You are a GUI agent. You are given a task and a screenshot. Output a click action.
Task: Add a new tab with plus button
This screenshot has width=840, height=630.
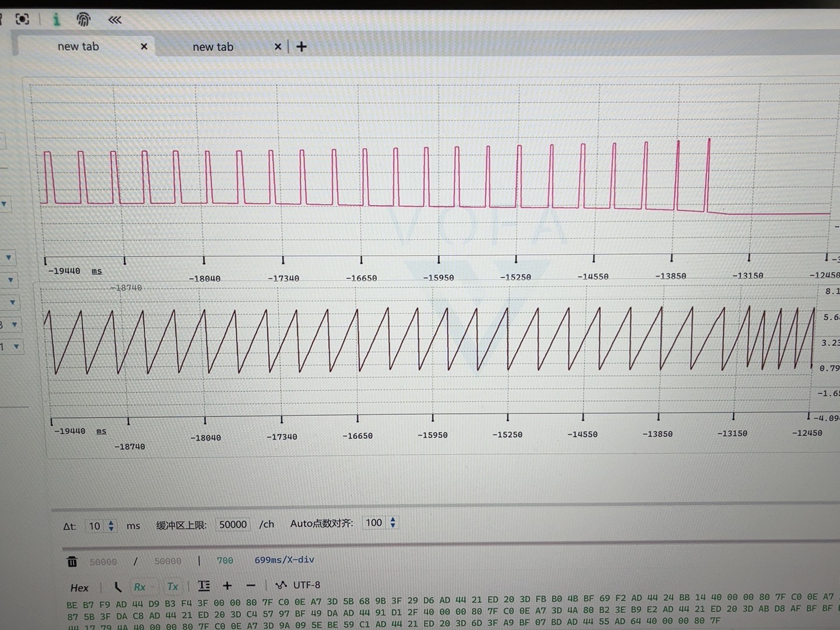pos(302,47)
